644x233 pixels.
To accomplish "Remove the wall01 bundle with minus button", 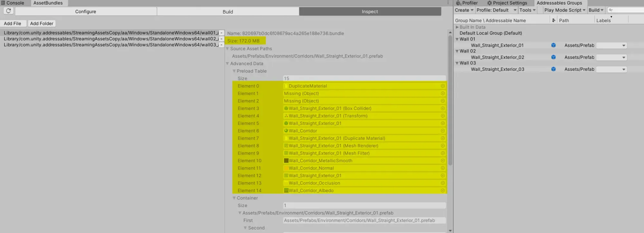I will tap(221, 33).
